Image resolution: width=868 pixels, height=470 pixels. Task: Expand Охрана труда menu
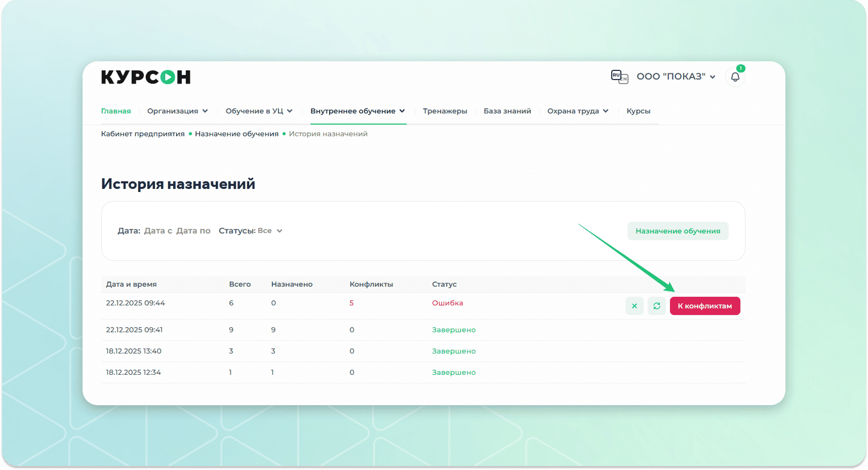[x=577, y=111]
